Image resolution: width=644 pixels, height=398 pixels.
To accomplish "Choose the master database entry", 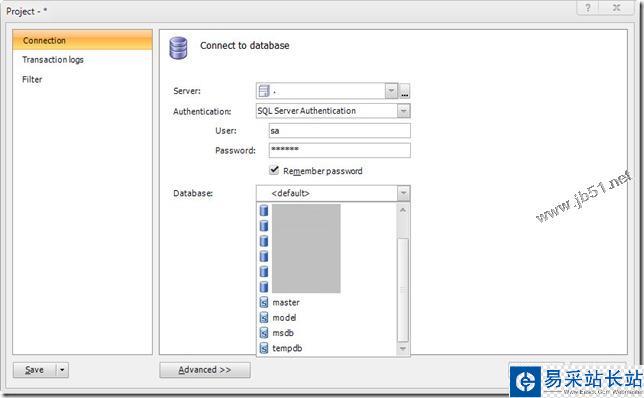I will 286,303.
